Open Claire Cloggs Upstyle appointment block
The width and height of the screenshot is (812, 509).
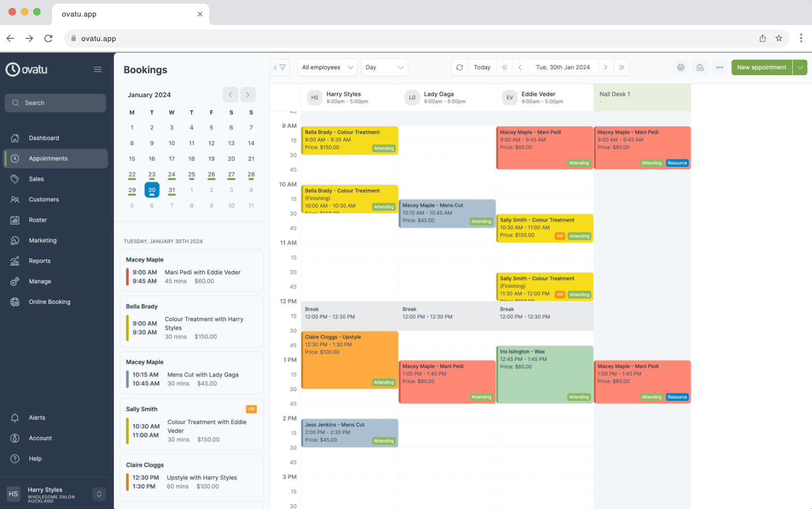tap(350, 360)
